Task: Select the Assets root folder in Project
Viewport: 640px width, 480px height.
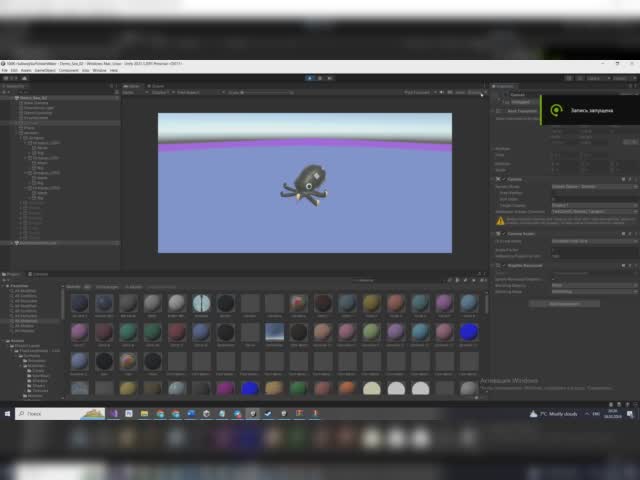Action: click(x=17, y=340)
